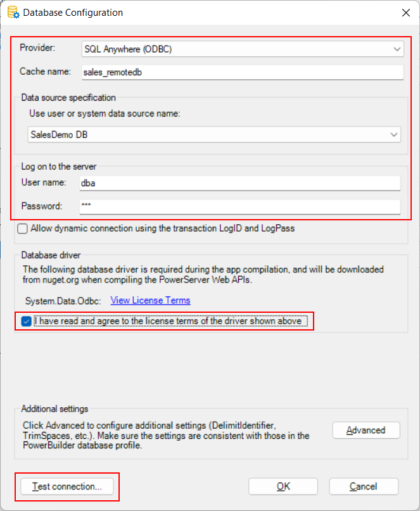Uncheck the license terms agreement checkbox
420x511 pixels.
coord(26,322)
